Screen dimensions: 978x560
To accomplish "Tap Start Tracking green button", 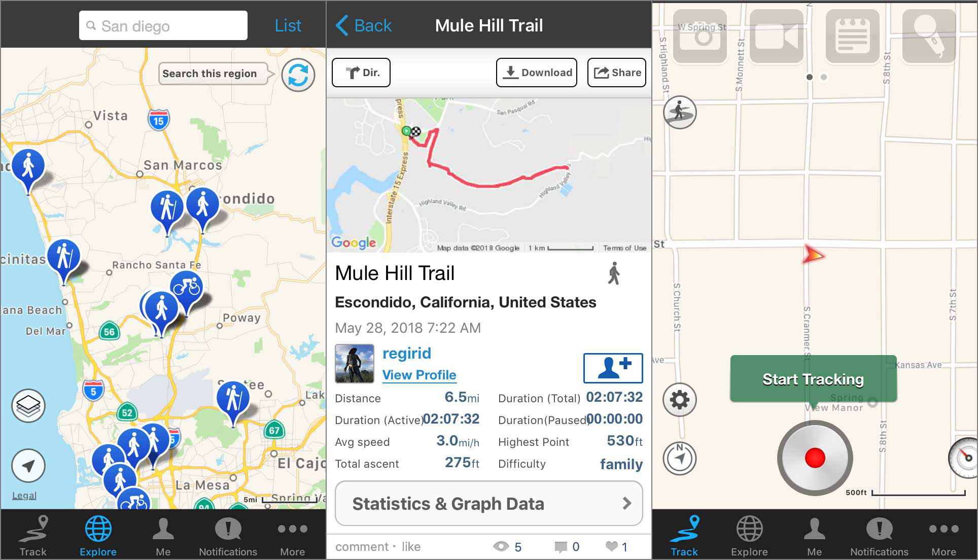I will pyautogui.click(x=813, y=379).
